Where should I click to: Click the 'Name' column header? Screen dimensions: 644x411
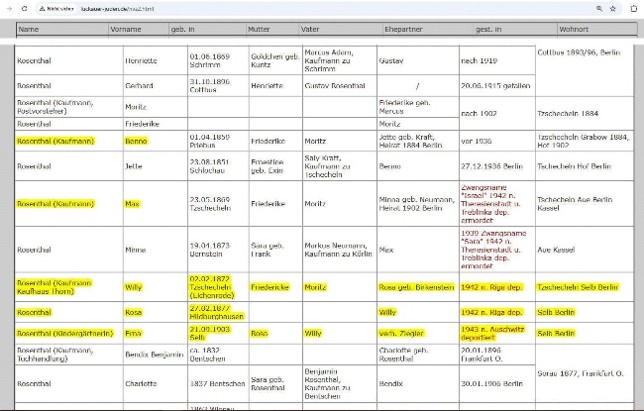[63, 29]
